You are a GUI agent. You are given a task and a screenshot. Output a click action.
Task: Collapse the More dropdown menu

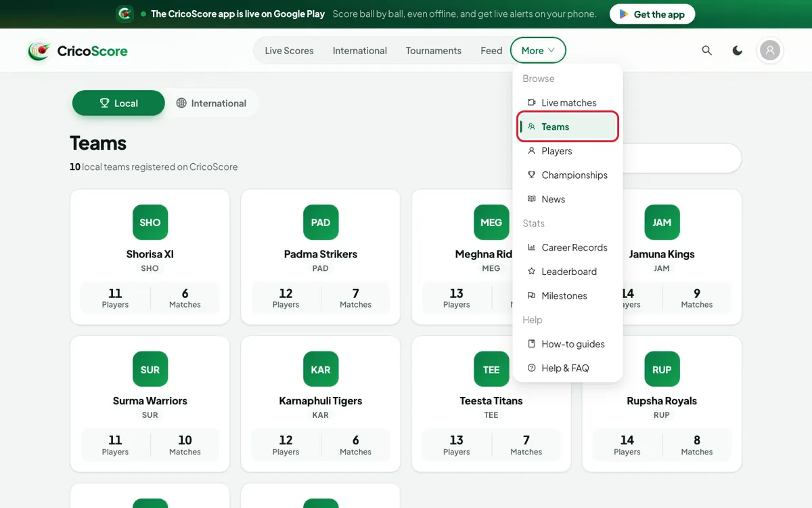[539, 51]
